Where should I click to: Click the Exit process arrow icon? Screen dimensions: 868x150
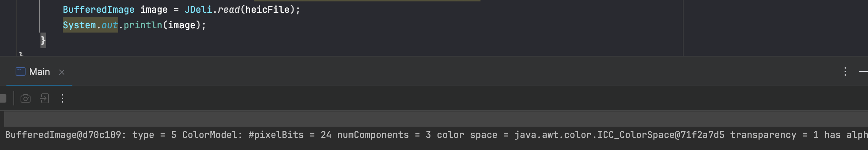pyautogui.click(x=45, y=98)
